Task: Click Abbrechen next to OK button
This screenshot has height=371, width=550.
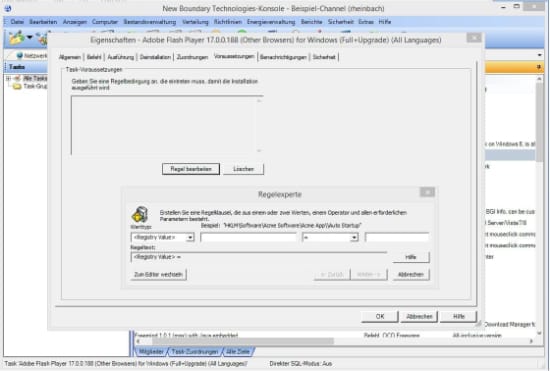Action: [419, 316]
